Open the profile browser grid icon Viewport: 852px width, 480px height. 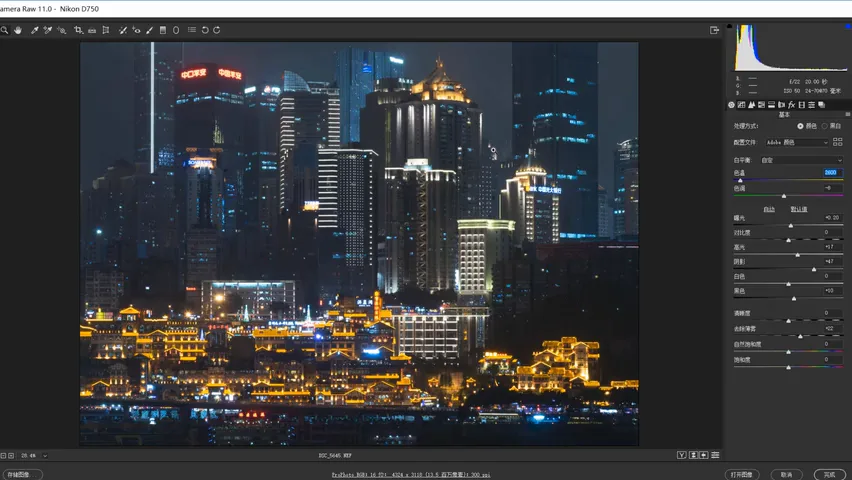pos(837,142)
